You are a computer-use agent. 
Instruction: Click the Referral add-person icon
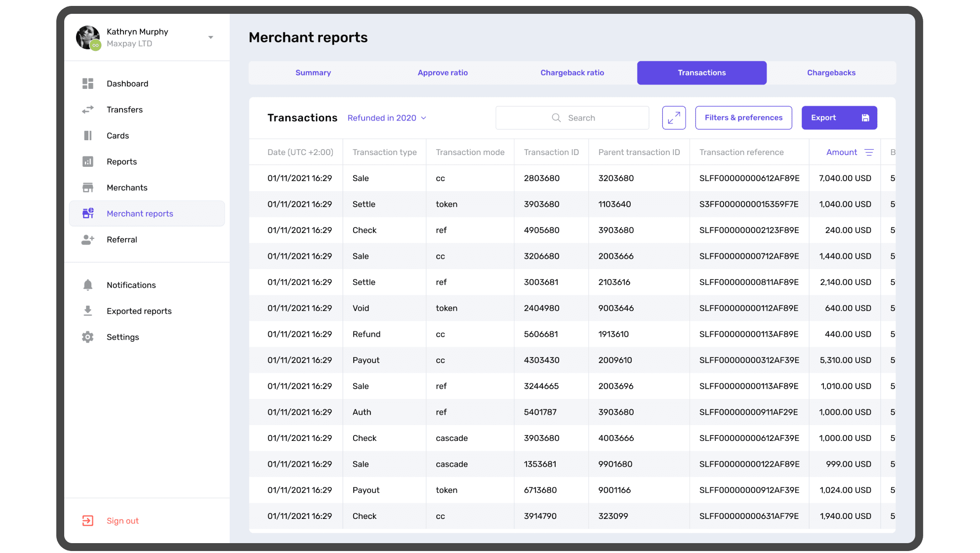(x=88, y=239)
